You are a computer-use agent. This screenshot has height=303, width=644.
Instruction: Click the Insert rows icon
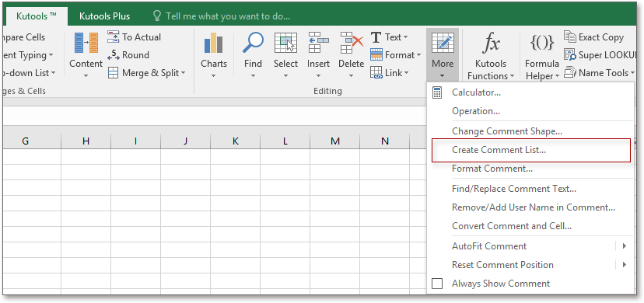pyautogui.click(x=318, y=43)
